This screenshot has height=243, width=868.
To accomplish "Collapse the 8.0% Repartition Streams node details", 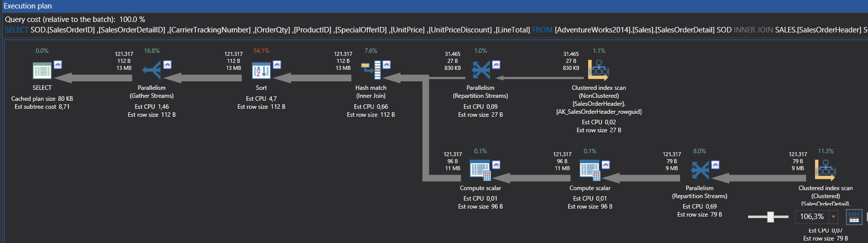I will 715,165.
